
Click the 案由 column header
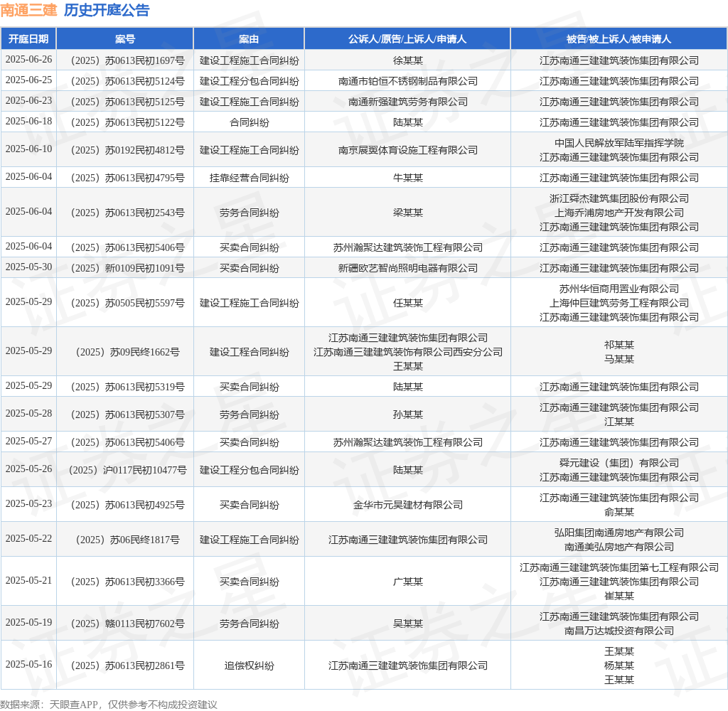[x=249, y=39]
